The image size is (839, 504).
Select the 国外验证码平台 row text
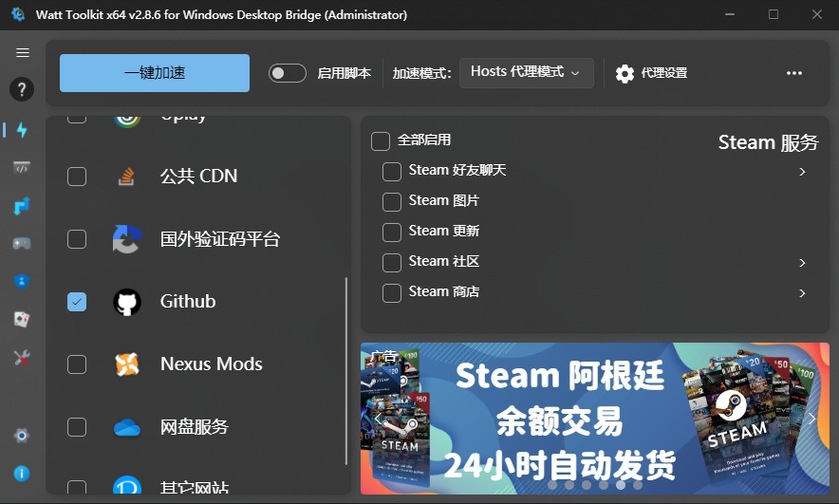[220, 239]
